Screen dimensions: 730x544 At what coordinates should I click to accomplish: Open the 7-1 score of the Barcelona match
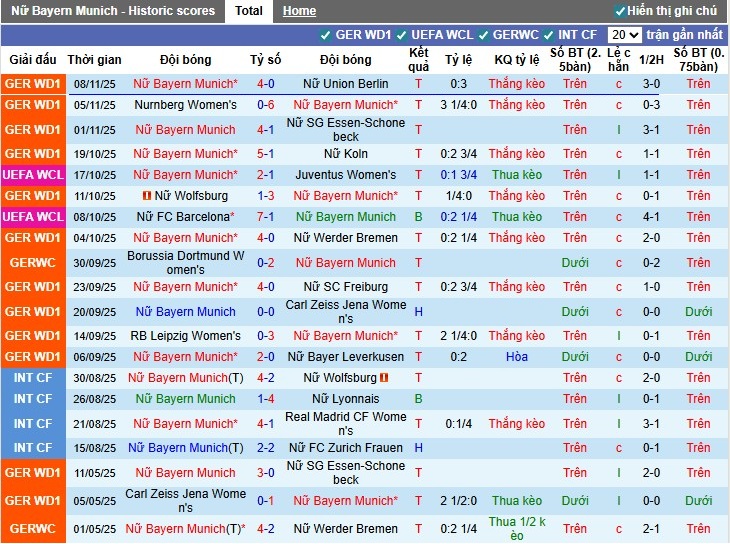(265, 217)
